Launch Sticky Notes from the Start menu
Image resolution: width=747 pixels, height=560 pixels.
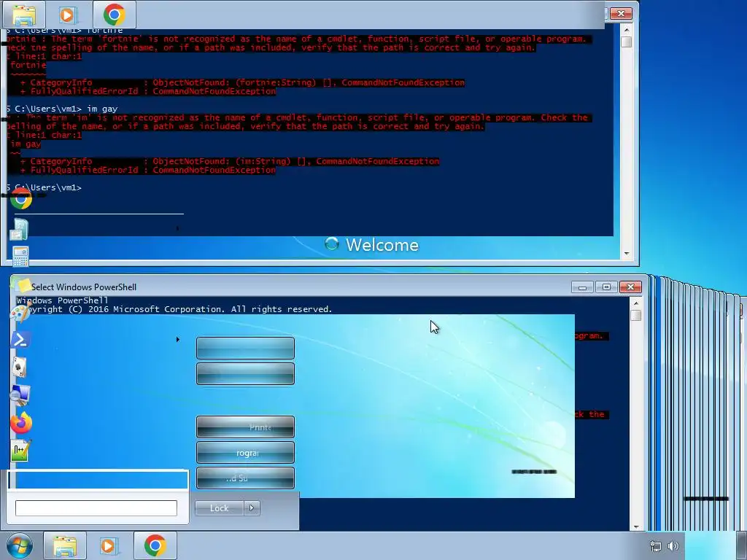click(x=22, y=285)
